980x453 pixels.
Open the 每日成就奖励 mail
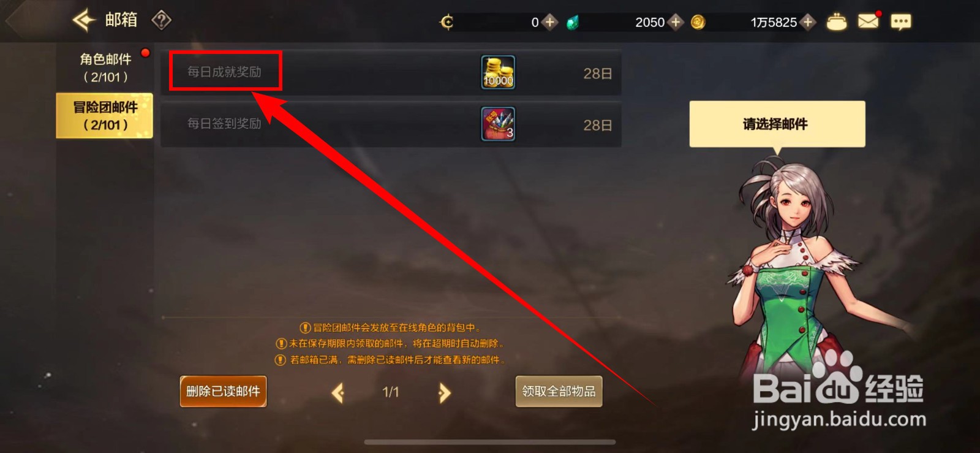pos(391,72)
